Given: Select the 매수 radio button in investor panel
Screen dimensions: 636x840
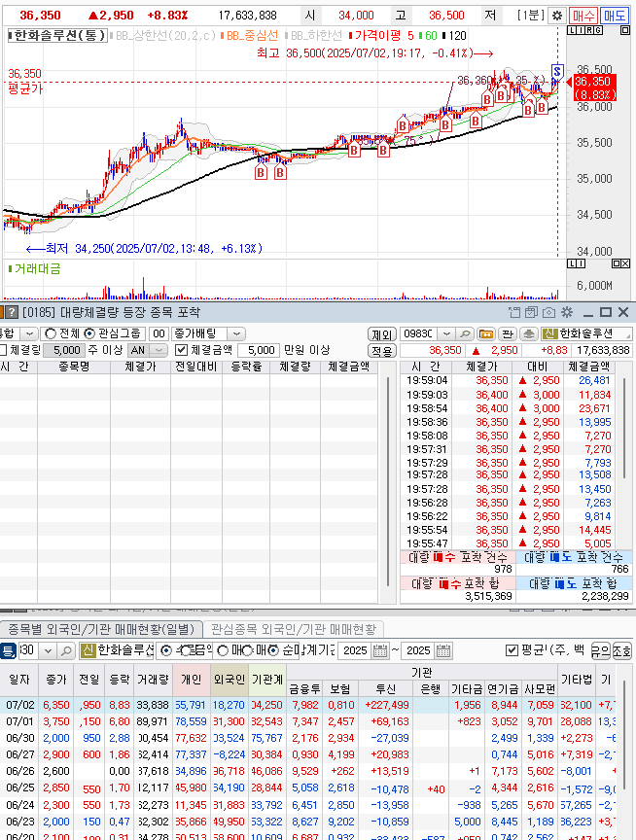Looking at the screenshot, I should (223, 650).
